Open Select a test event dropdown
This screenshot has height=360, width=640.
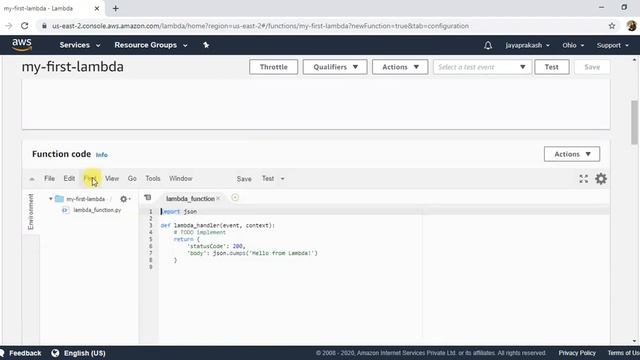click(482, 67)
